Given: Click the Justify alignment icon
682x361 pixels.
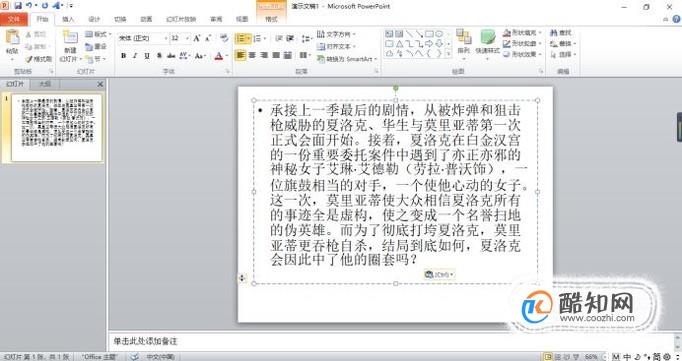Looking at the screenshot, I should coord(276,56).
